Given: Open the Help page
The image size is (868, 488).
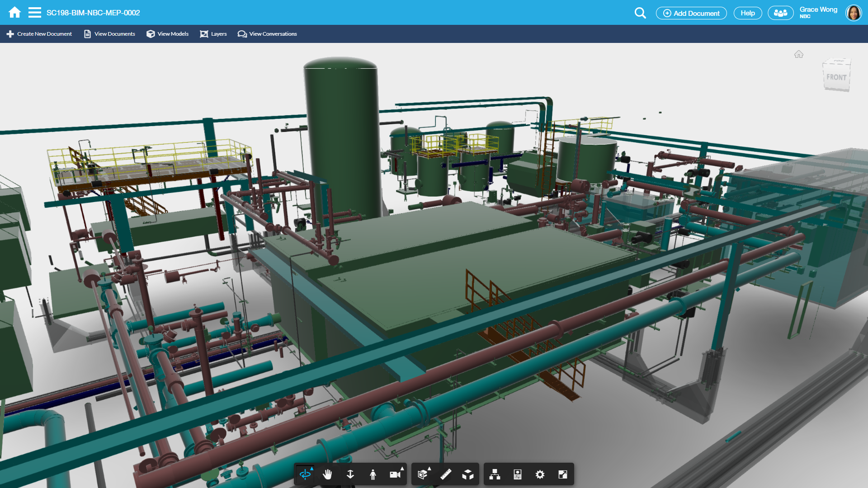Looking at the screenshot, I should (748, 13).
